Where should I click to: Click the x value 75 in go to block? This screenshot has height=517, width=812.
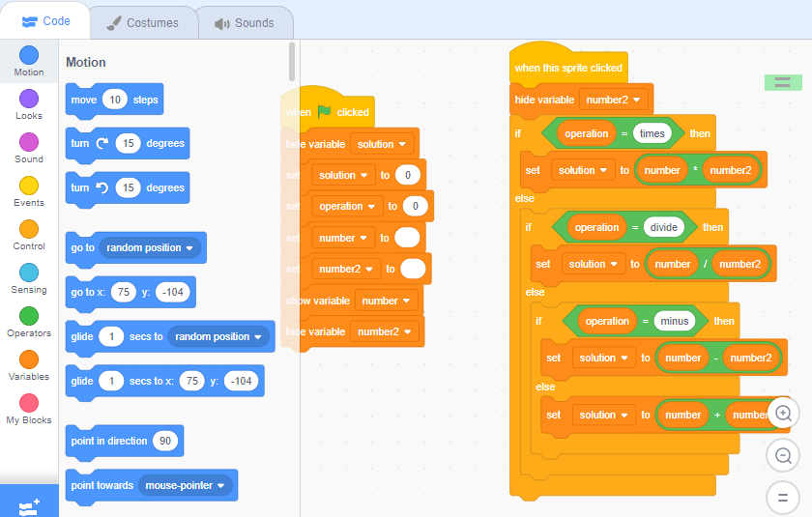pyautogui.click(x=124, y=293)
